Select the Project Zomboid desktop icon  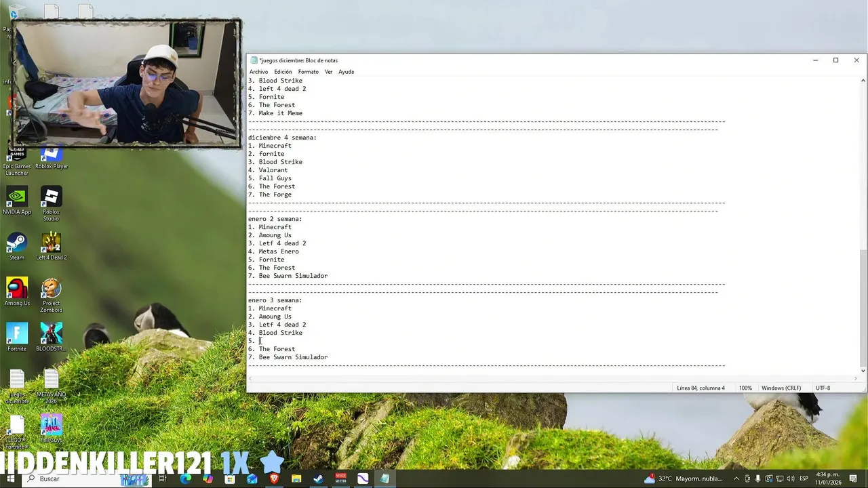point(52,295)
